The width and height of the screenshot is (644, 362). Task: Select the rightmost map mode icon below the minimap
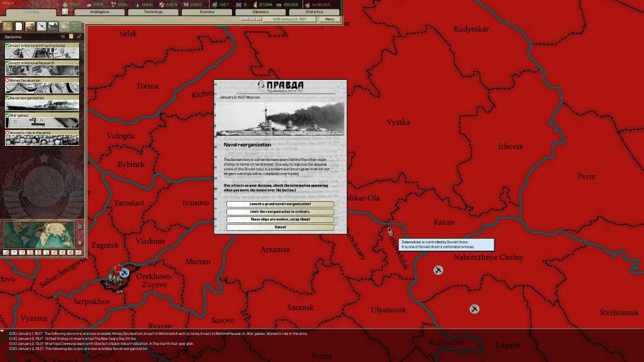click(x=78, y=252)
